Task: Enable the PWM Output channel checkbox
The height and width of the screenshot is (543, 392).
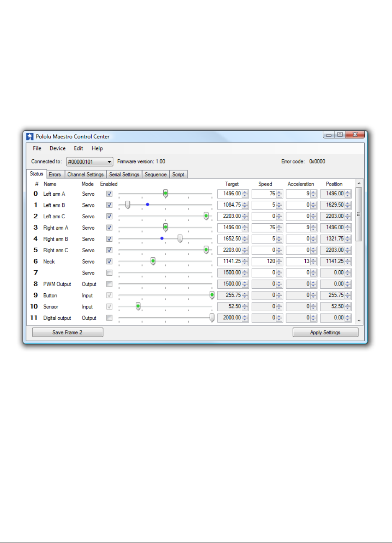Action: pyautogui.click(x=109, y=284)
